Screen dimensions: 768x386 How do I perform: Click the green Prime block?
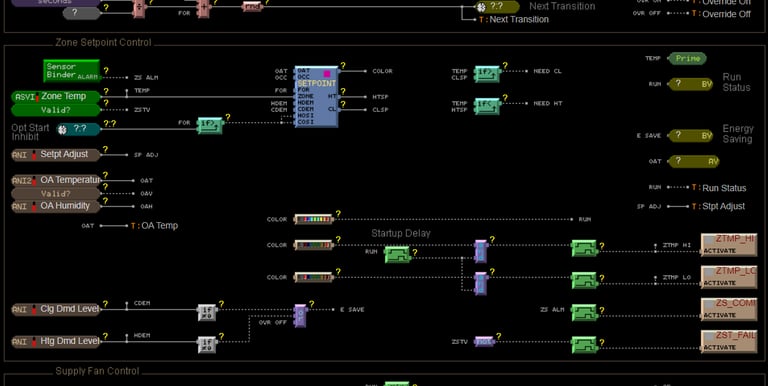[x=688, y=58]
